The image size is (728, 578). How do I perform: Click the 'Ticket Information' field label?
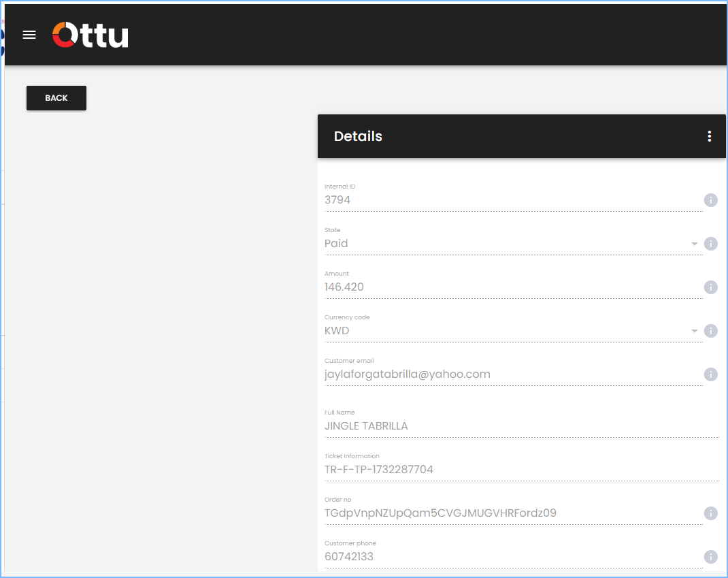point(352,456)
